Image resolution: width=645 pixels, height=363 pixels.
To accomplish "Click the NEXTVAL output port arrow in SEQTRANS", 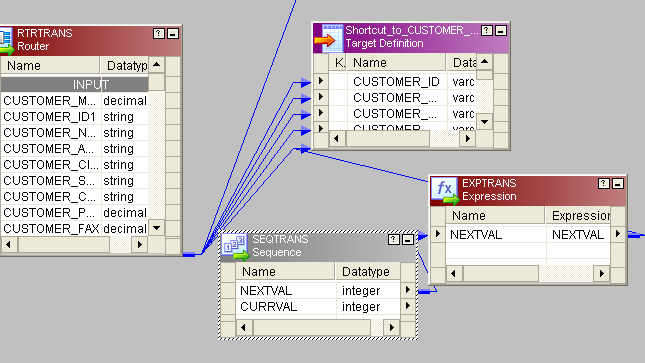I will (408, 290).
